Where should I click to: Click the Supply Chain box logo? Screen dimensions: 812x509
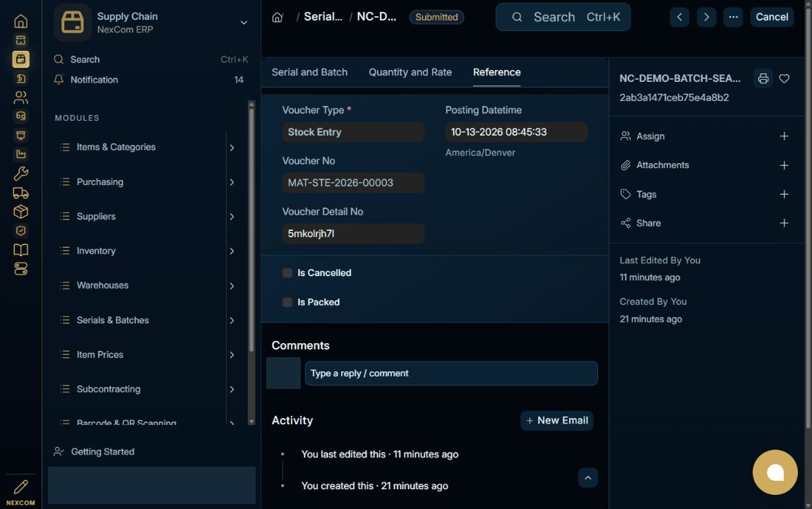point(73,23)
